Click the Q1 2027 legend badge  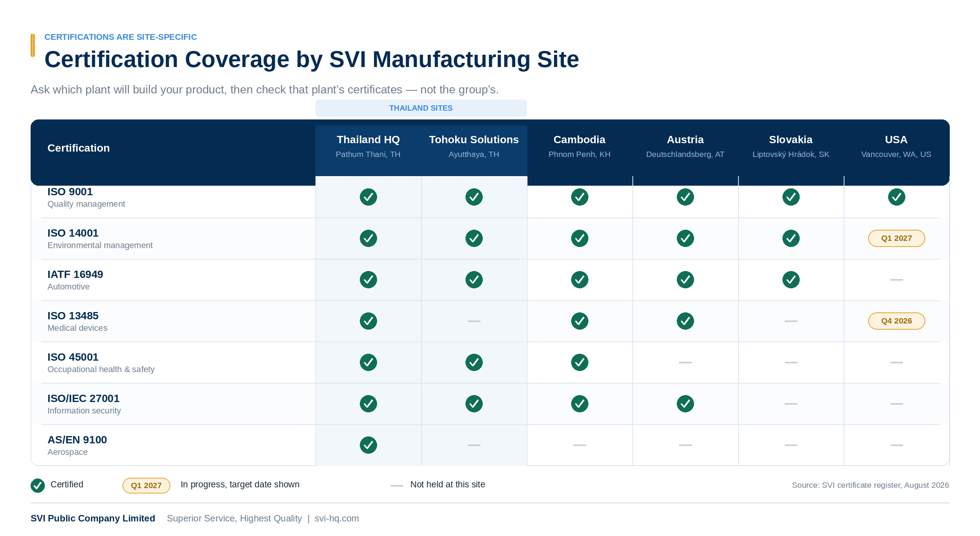[x=146, y=485]
